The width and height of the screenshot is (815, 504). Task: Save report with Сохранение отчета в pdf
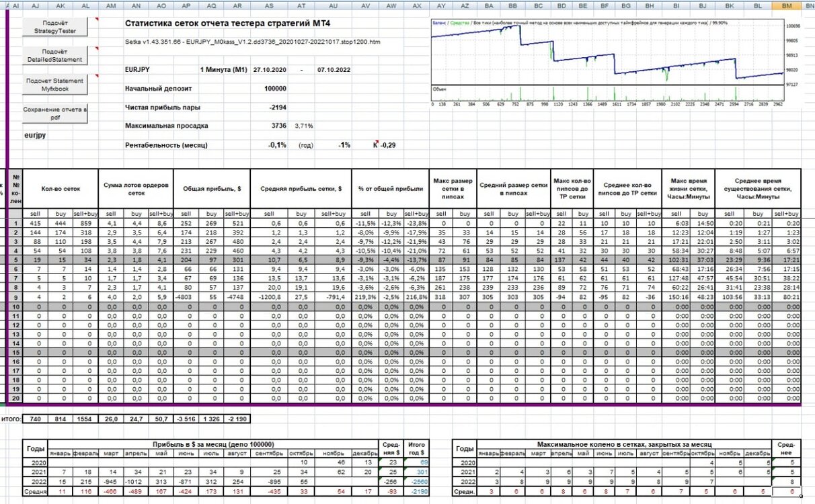point(55,113)
